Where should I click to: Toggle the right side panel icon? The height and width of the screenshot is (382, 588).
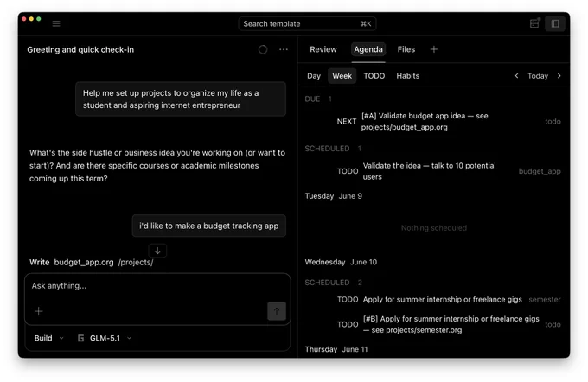[555, 23]
